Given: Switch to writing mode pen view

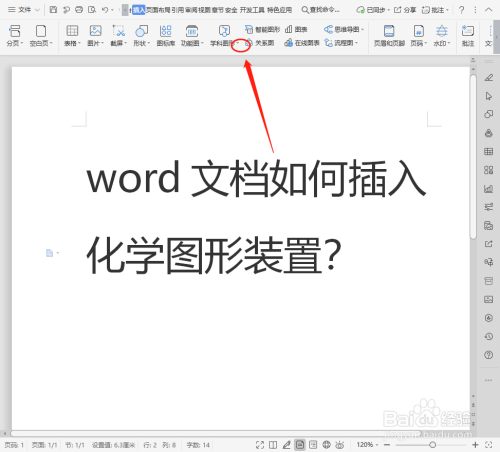Looking at the screenshot, I should (x=286, y=445).
